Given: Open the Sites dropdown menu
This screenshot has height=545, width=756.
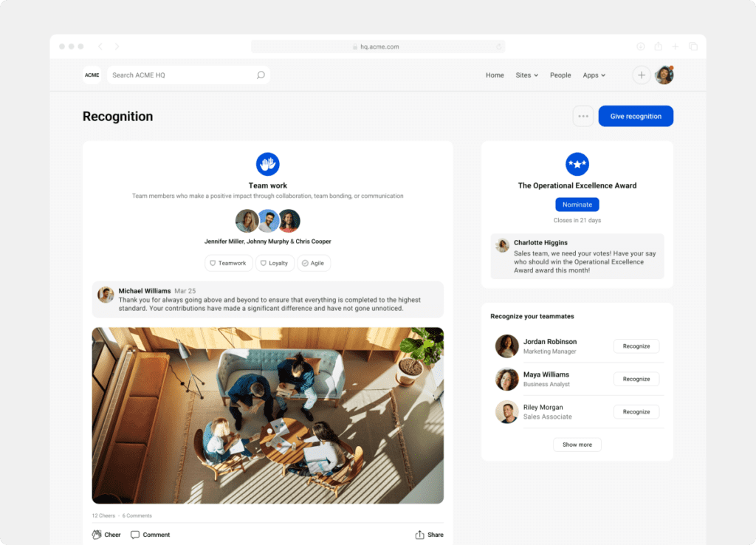Looking at the screenshot, I should pyautogui.click(x=526, y=75).
